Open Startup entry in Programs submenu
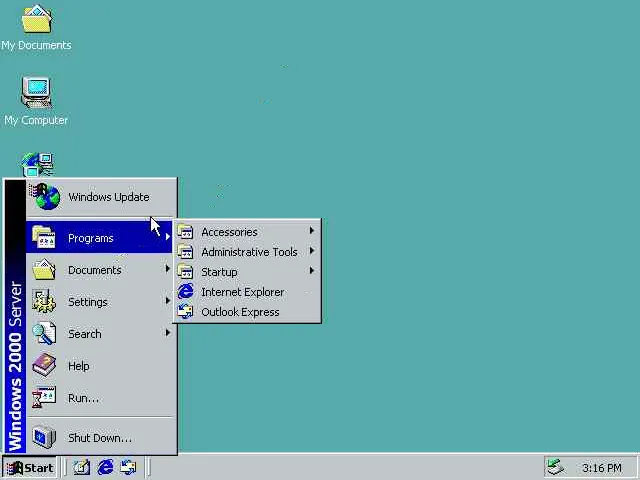Viewport: 640px width, 480px height. (x=247, y=272)
